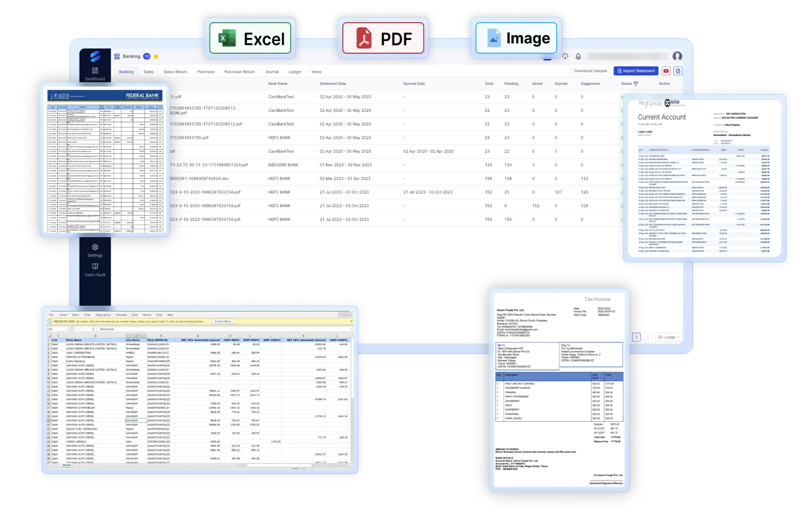Viewport: 812px width, 526px height.
Task: Close the Protected View warning bar
Action: point(351,322)
